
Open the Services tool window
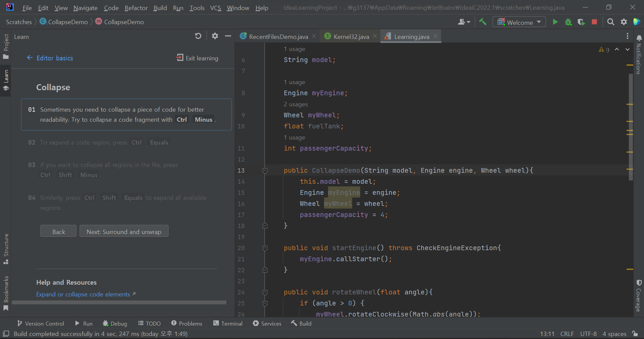pyautogui.click(x=267, y=324)
